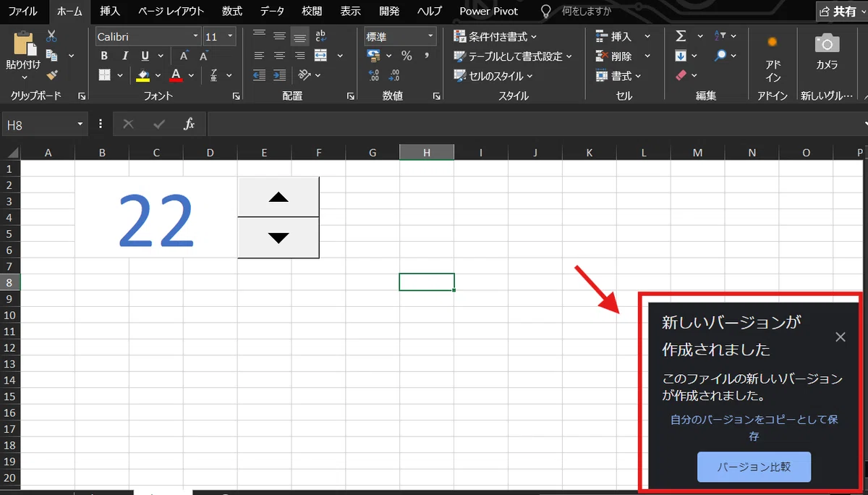Click the phonetic guide (furigana) icon

click(214, 75)
